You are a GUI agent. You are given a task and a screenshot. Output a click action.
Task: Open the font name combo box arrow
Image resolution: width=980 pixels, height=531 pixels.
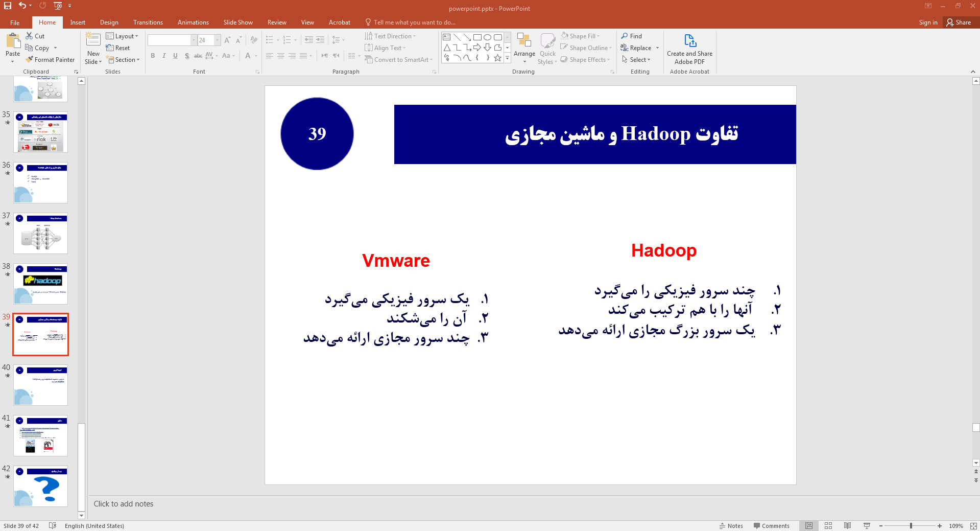pos(194,40)
